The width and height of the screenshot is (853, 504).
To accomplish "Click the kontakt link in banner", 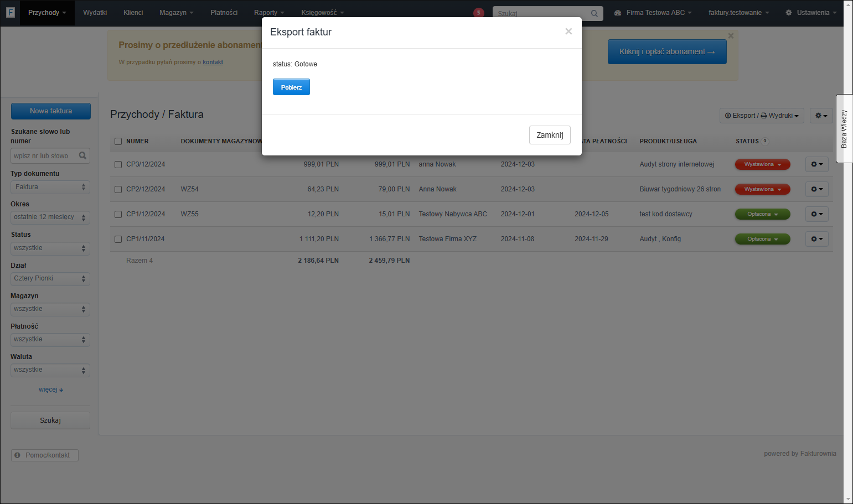I will click(x=213, y=62).
